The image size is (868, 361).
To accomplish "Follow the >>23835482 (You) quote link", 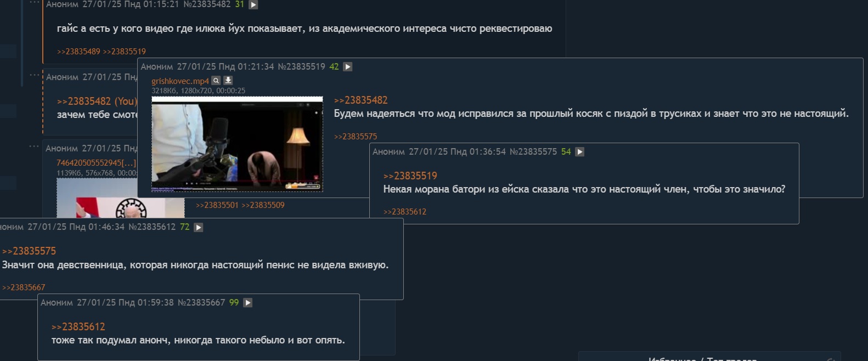I will point(97,101).
